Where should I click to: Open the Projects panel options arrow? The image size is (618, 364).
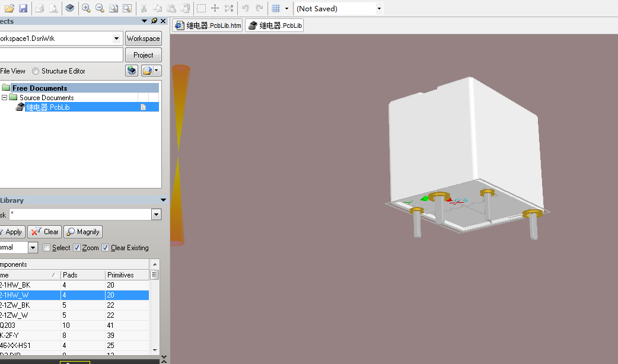[144, 21]
